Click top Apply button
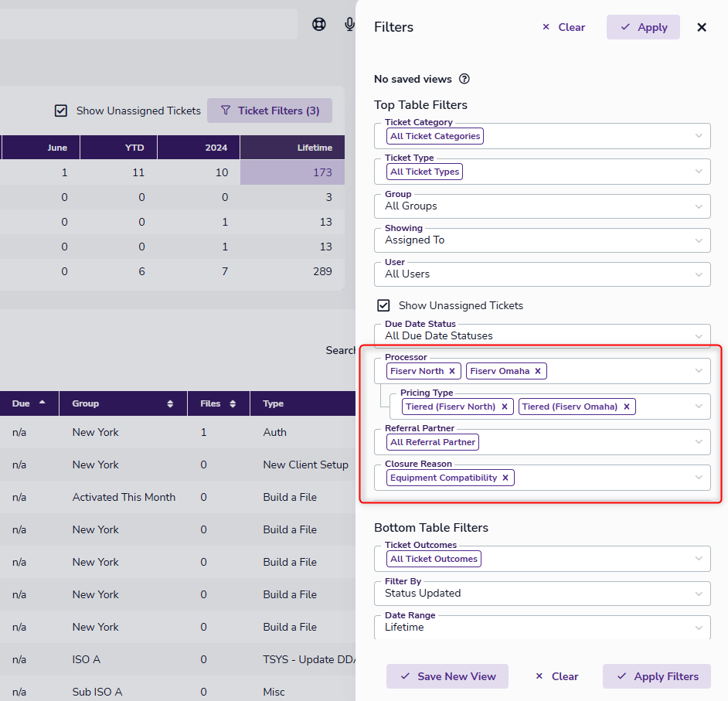Image resolution: width=728 pixels, height=701 pixels. (643, 27)
